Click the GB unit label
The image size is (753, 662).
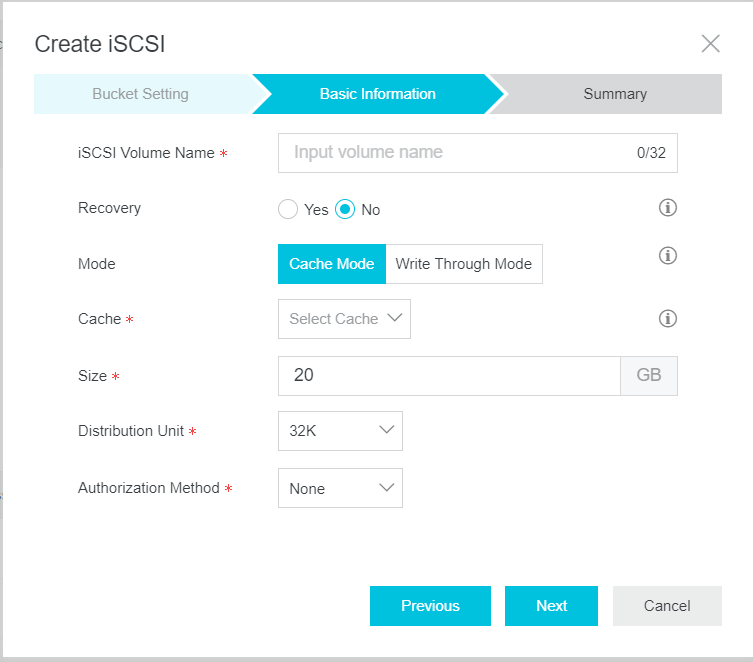pos(649,375)
